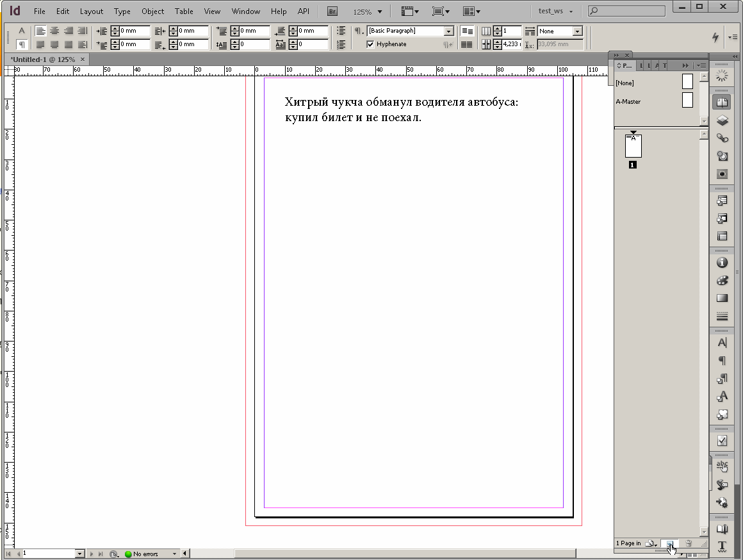Open the Character Styles panel icon
743x560 pixels.
pyautogui.click(x=722, y=397)
